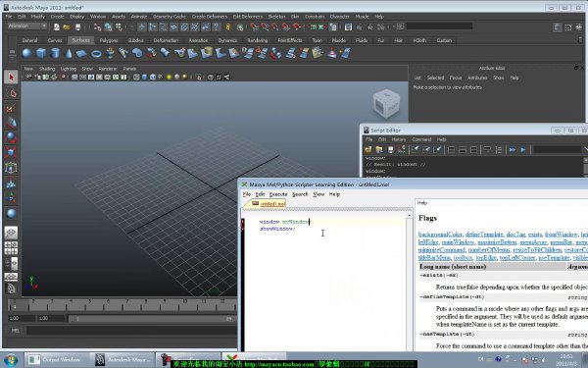Click the Focus menu in Attribute Editor
The height and width of the screenshot is (368, 588).
click(456, 78)
